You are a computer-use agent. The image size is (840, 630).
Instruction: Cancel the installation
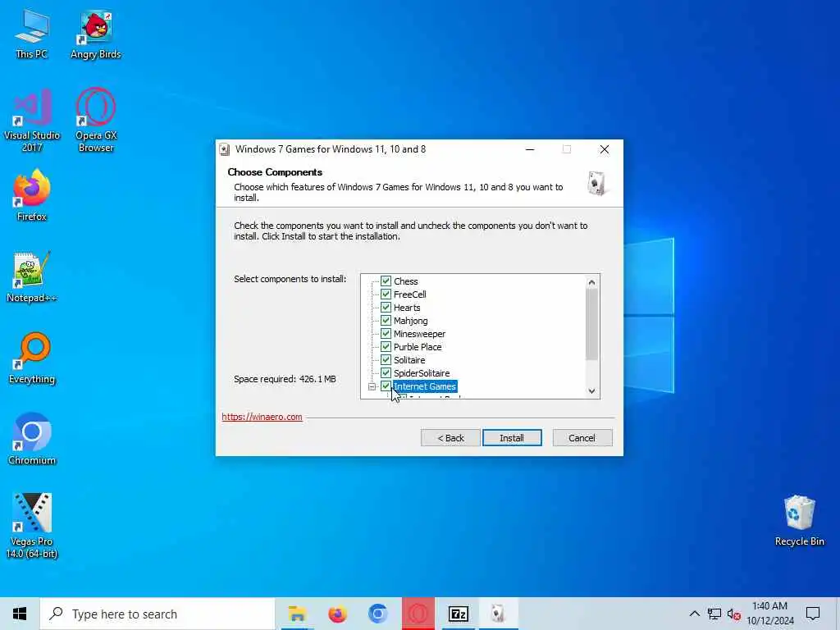point(582,438)
